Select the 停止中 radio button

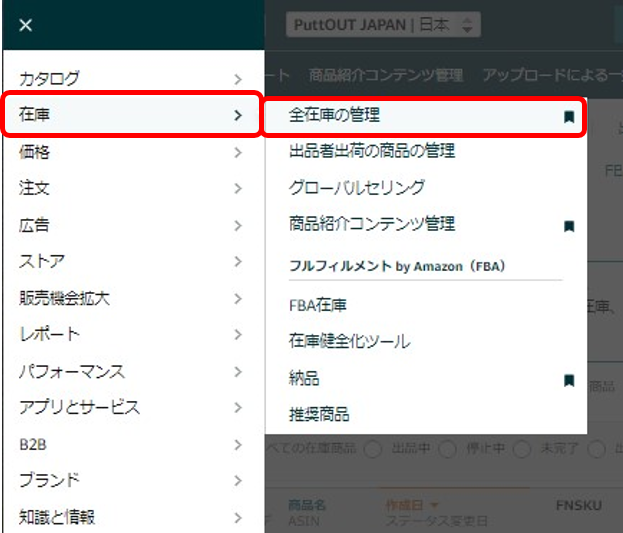[447, 449]
